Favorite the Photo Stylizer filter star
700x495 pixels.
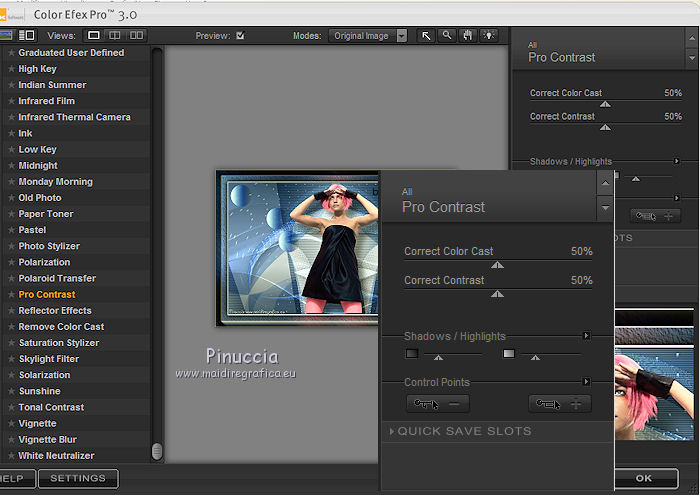(x=11, y=246)
